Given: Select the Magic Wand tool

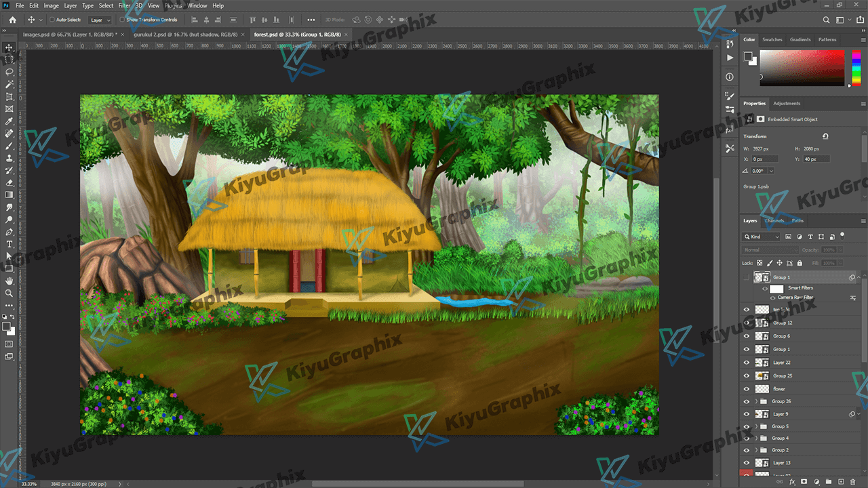Looking at the screenshot, I should (9, 84).
